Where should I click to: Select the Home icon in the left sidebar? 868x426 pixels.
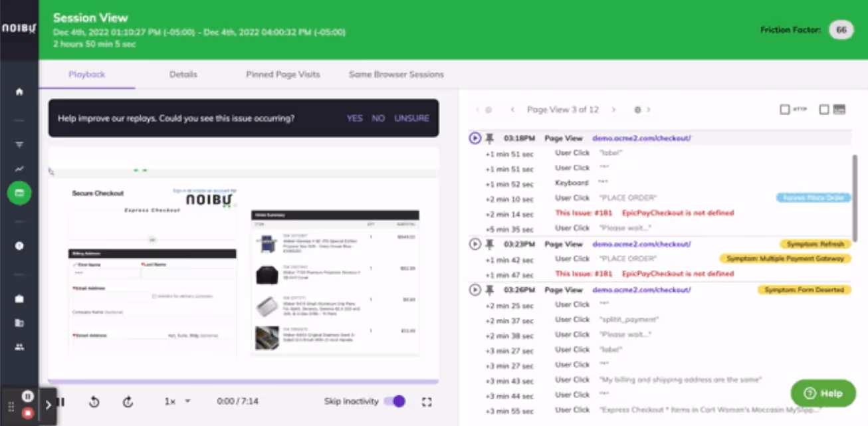click(18, 92)
